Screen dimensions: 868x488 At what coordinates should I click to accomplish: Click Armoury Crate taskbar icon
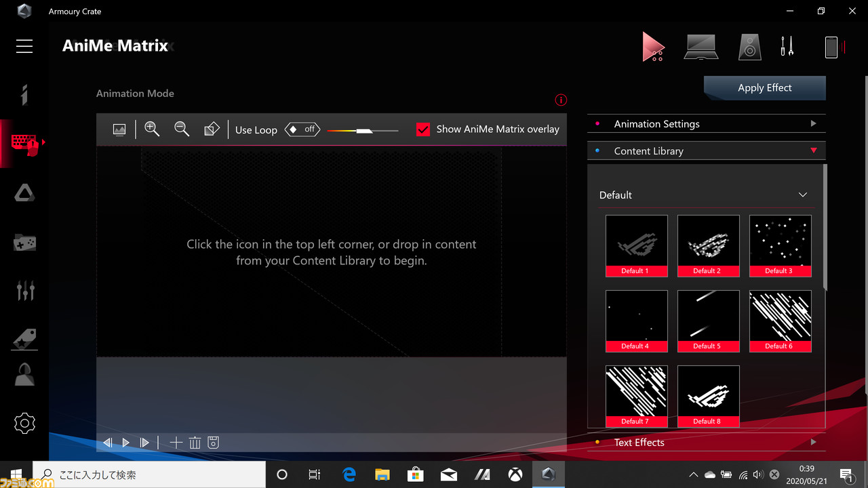[548, 474]
